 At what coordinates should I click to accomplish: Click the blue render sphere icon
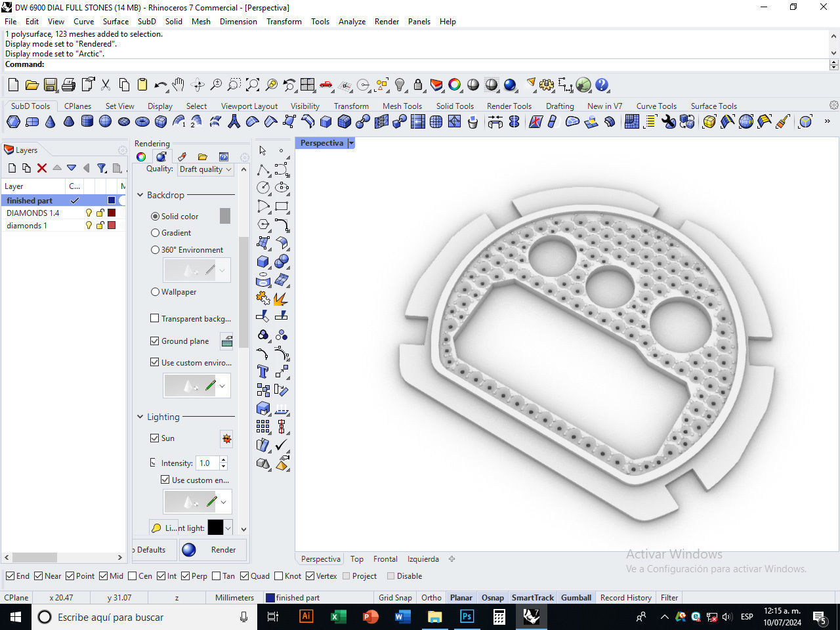coord(510,85)
